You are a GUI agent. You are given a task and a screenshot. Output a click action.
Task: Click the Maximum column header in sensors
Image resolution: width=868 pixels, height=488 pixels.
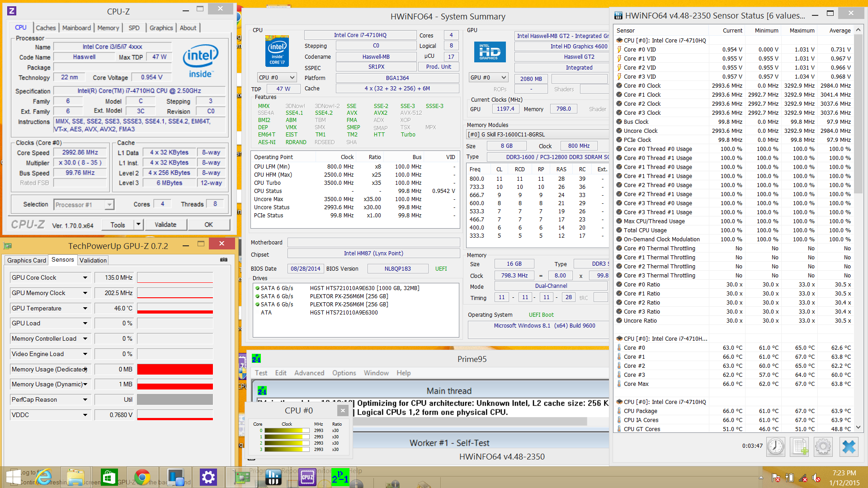click(802, 30)
